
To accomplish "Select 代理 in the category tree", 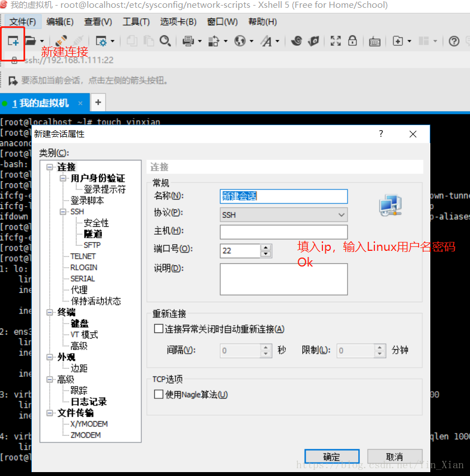I will click(79, 290).
